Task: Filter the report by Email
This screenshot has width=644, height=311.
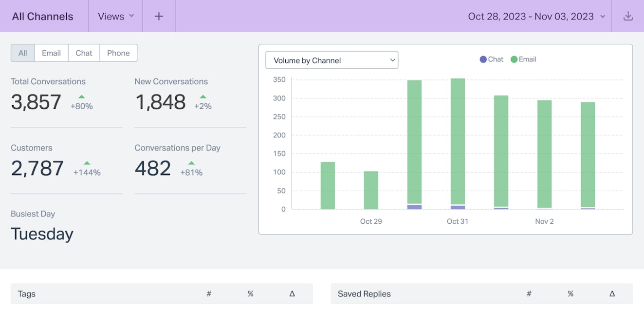Action: pos(51,53)
